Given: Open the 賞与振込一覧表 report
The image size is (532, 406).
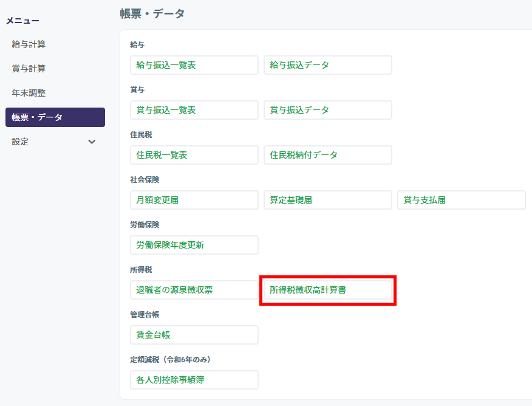Looking at the screenshot, I should 194,110.
